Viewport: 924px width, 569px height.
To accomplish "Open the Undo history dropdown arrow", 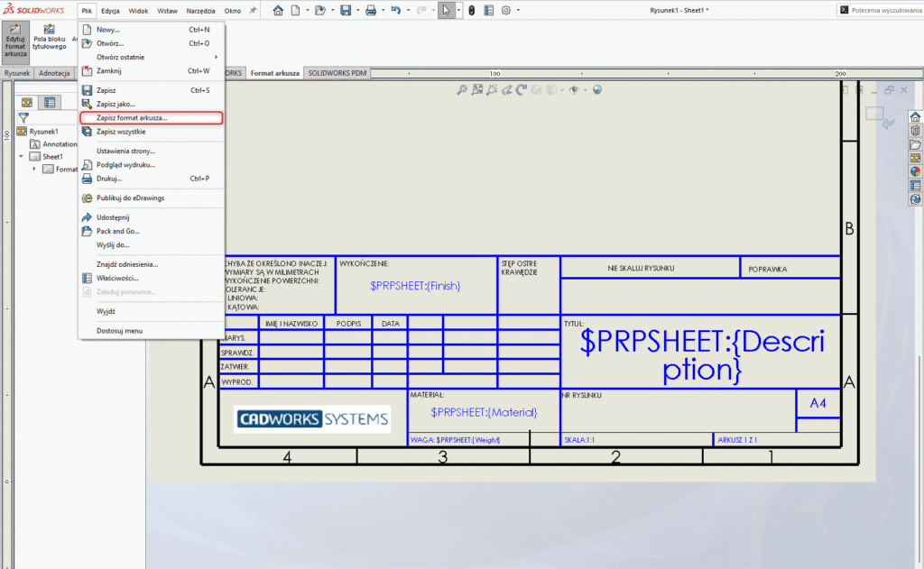I will coord(408,10).
